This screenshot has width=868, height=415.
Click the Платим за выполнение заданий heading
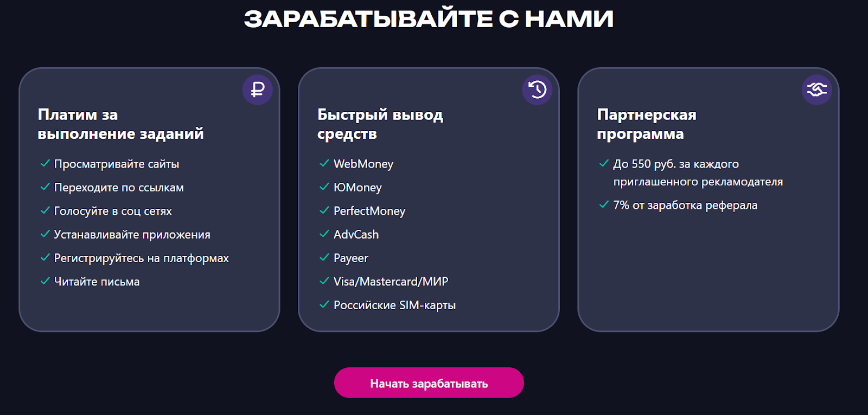coord(120,124)
